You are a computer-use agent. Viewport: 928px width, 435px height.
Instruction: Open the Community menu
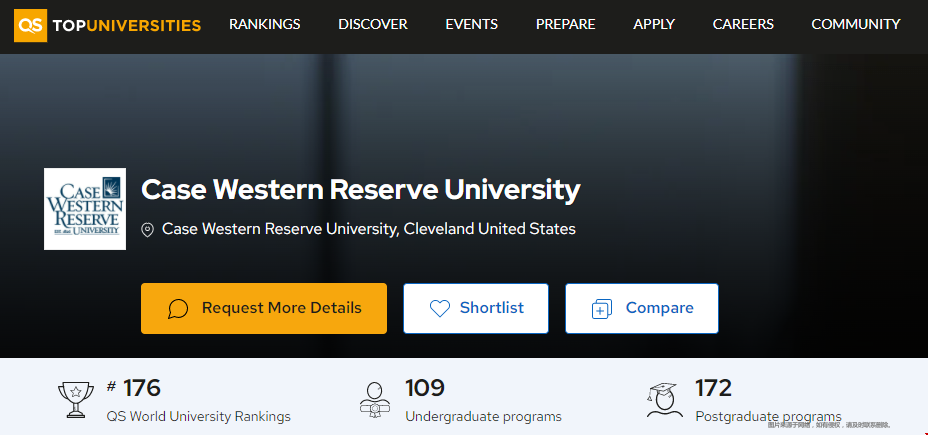click(x=856, y=24)
